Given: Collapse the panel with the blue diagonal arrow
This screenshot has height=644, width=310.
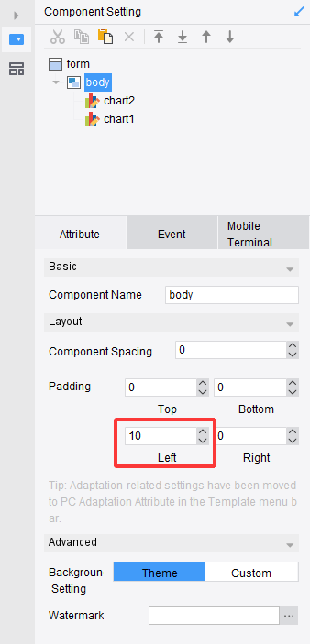Looking at the screenshot, I should (299, 11).
